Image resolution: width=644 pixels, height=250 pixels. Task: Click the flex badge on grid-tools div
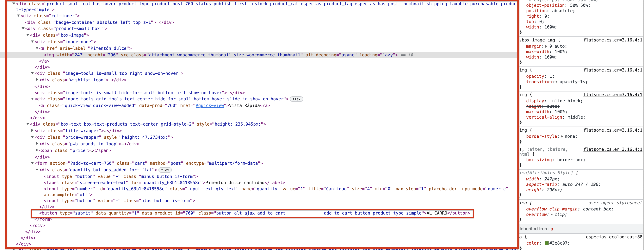coord(296,99)
